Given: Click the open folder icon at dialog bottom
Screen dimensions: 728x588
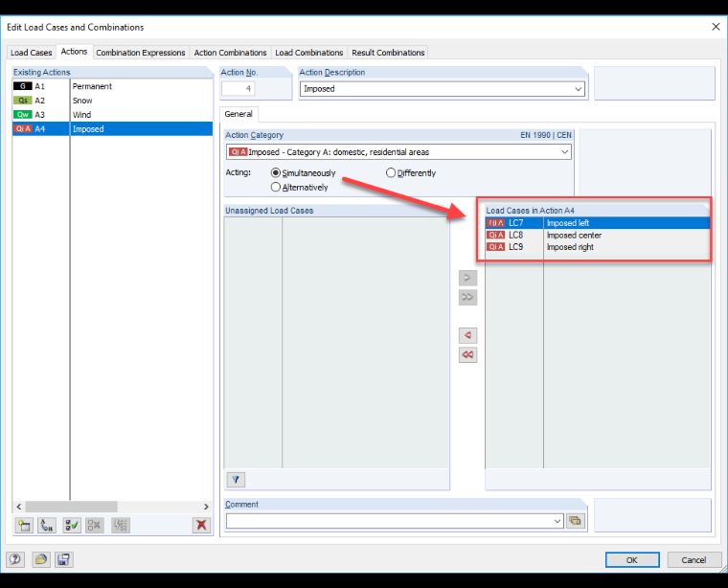Looking at the screenshot, I should (41, 559).
